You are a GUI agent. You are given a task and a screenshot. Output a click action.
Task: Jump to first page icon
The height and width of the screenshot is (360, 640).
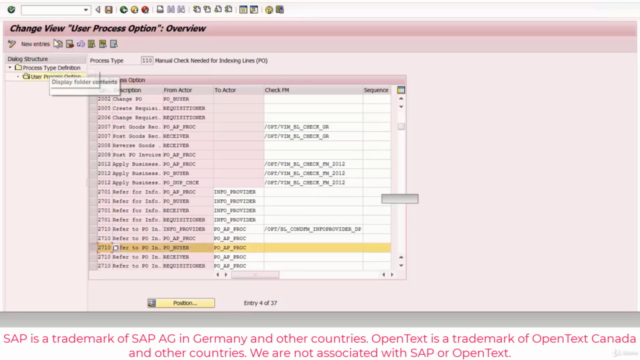[197, 9]
